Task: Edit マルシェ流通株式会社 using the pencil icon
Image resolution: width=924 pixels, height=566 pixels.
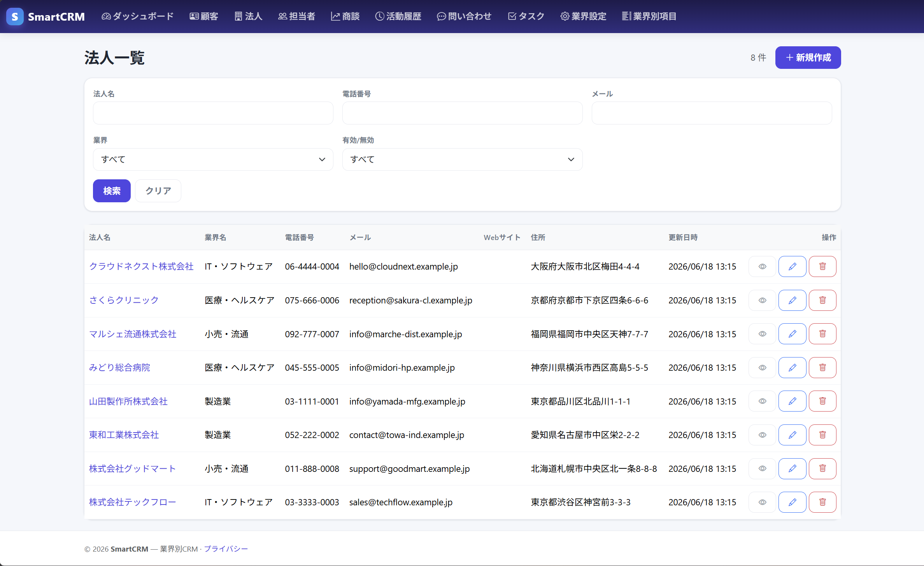Action: point(792,334)
